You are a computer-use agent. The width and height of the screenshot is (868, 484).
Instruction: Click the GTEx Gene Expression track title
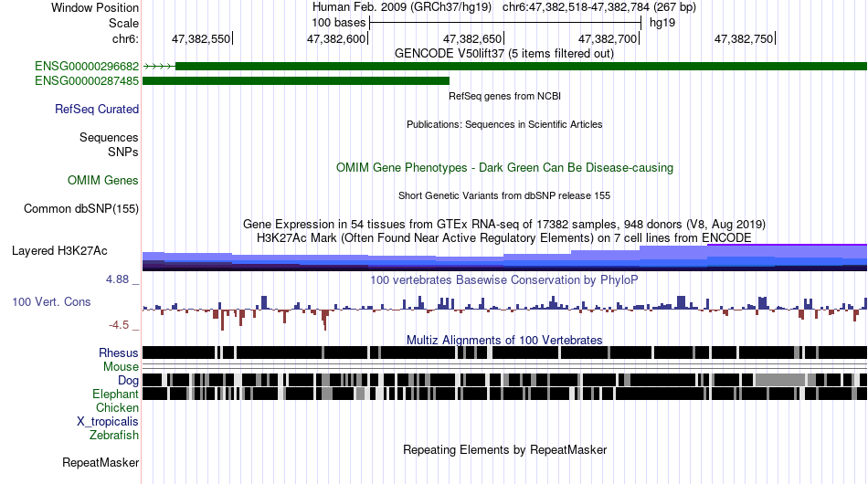coord(504,224)
